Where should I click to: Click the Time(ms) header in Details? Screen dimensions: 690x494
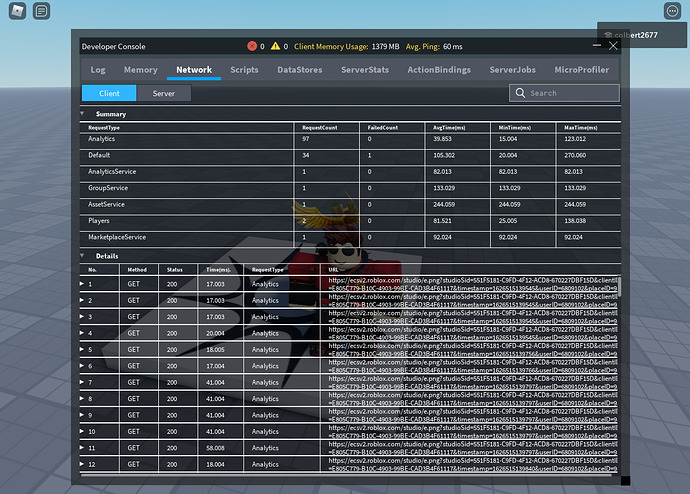(218, 270)
